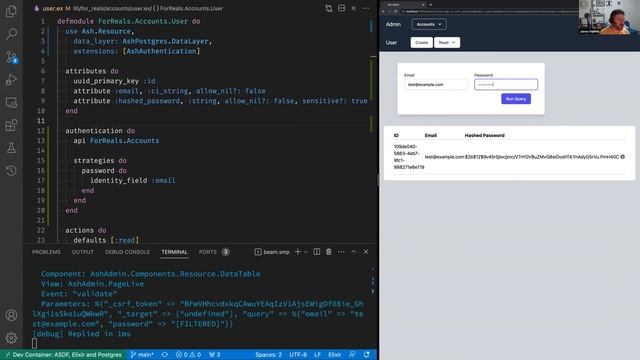Synchronize changes in status bar
Screen dimensions: 640x360
pos(164,355)
